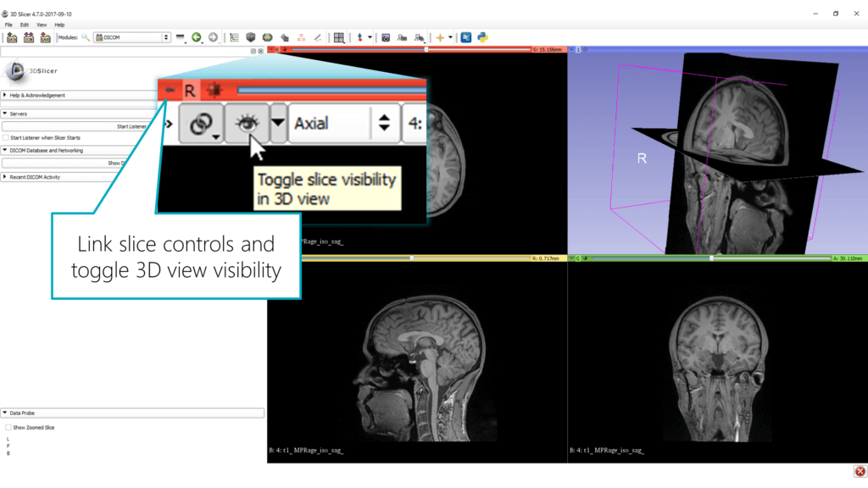Viewport: 868px width, 488px height.
Task: Open the View menu
Action: 42,25
